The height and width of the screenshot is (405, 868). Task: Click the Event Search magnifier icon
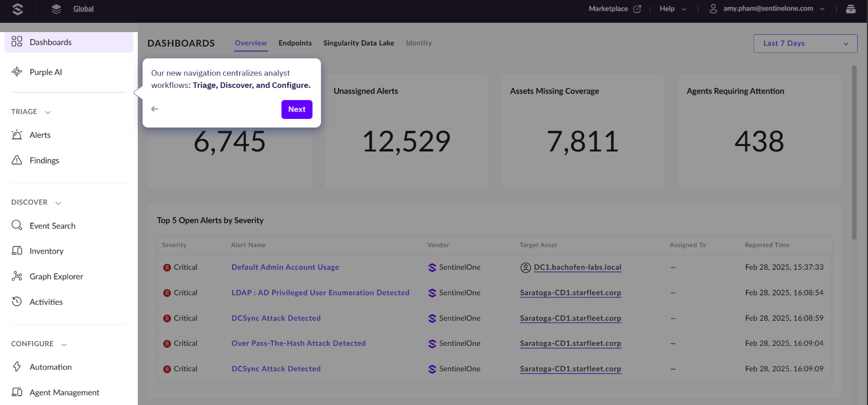coord(17,225)
